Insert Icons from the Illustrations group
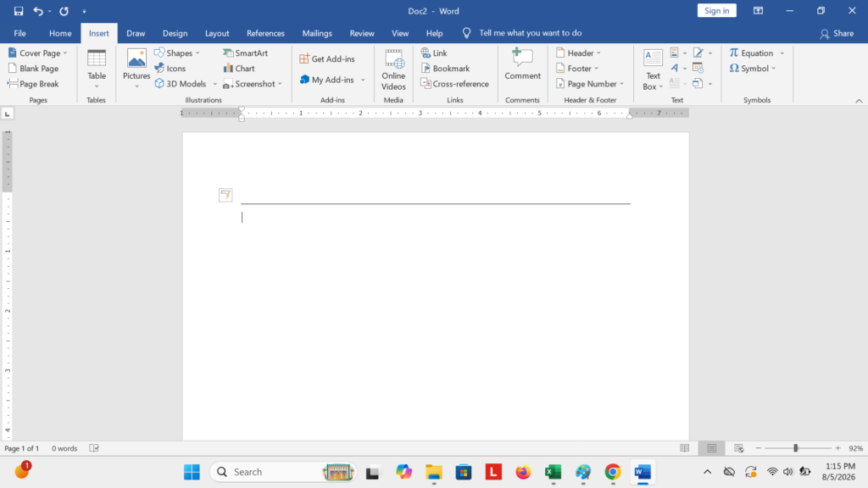 click(x=170, y=69)
